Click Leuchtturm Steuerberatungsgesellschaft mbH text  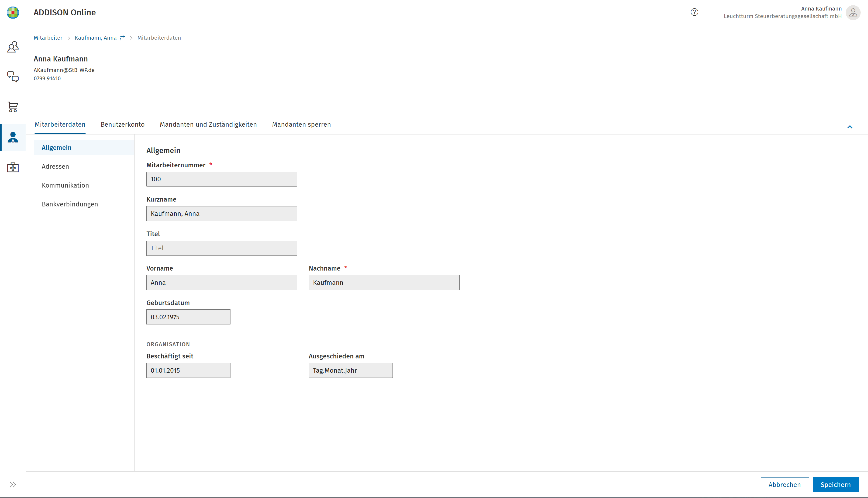(783, 16)
